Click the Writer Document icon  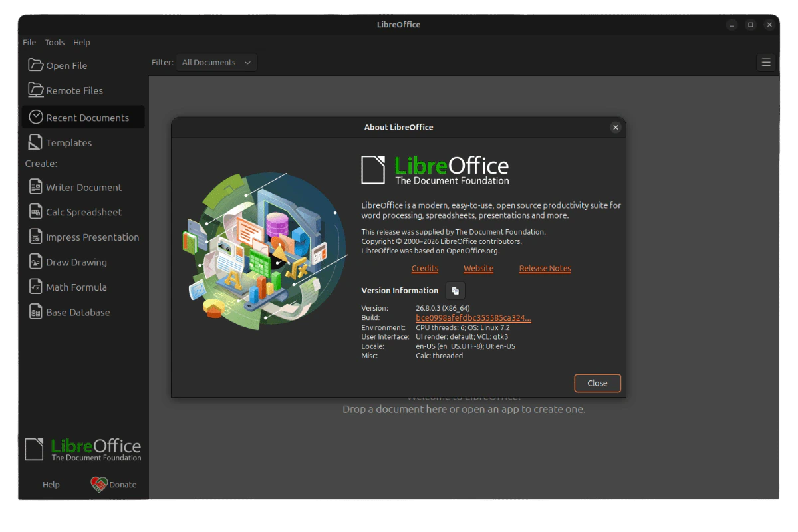click(36, 187)
